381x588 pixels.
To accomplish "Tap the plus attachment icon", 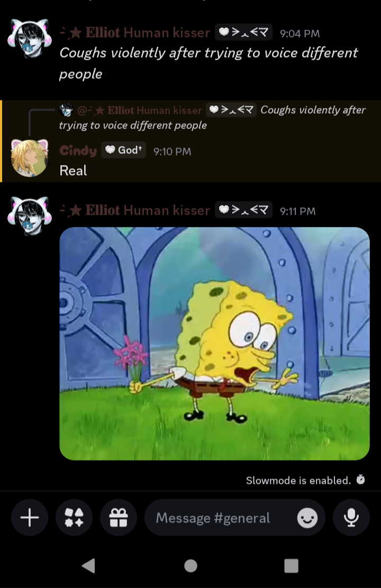I will [x=30, y=518].
